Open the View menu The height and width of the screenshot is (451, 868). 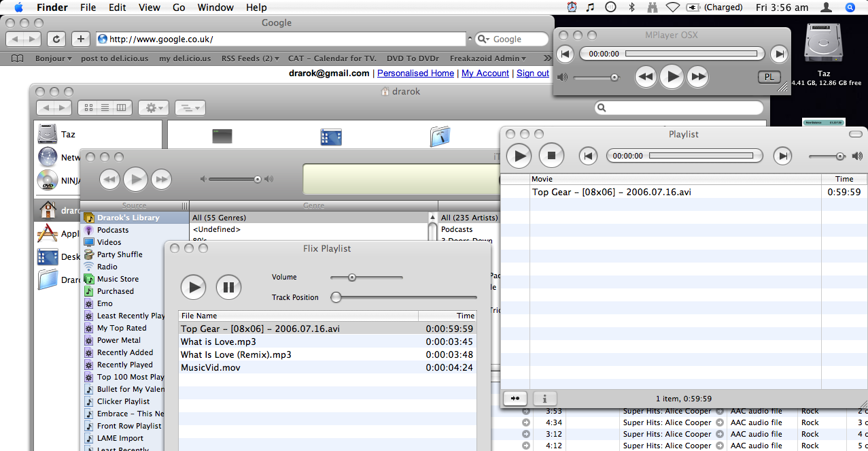point(149,7)
